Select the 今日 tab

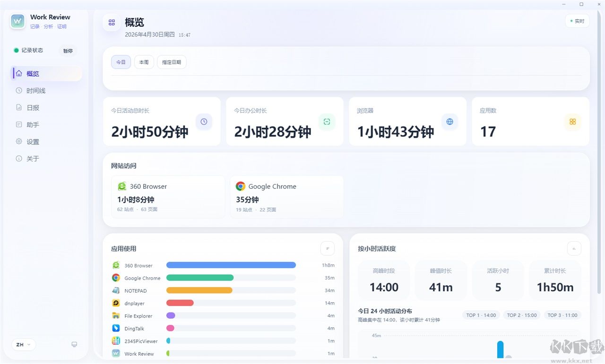pyautogui.click(x=121, y=62)
